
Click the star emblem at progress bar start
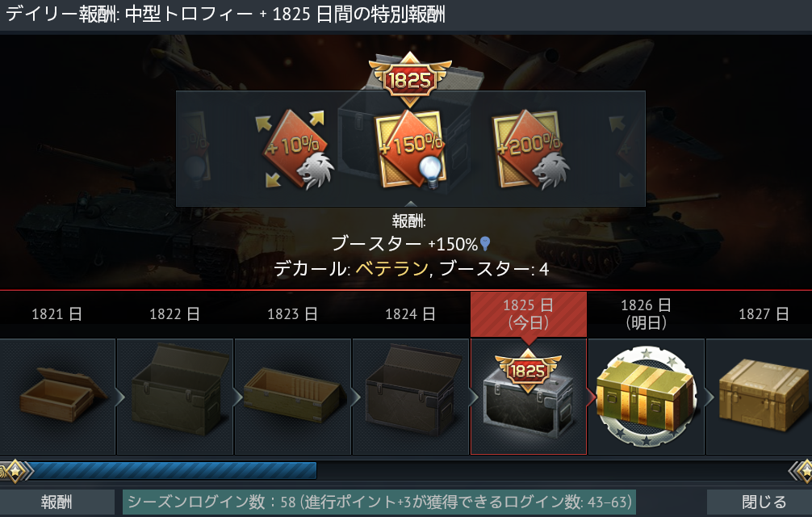[x=15, y=471]
